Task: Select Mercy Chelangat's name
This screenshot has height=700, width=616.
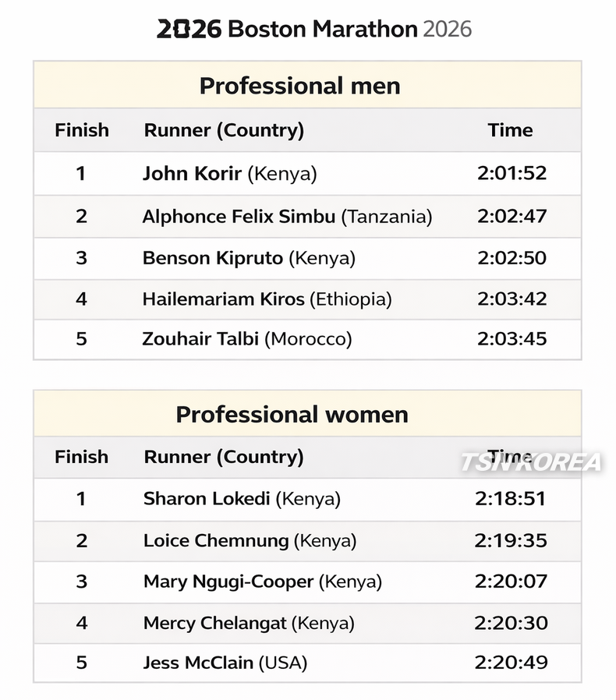Action: [x=215, y=623]
